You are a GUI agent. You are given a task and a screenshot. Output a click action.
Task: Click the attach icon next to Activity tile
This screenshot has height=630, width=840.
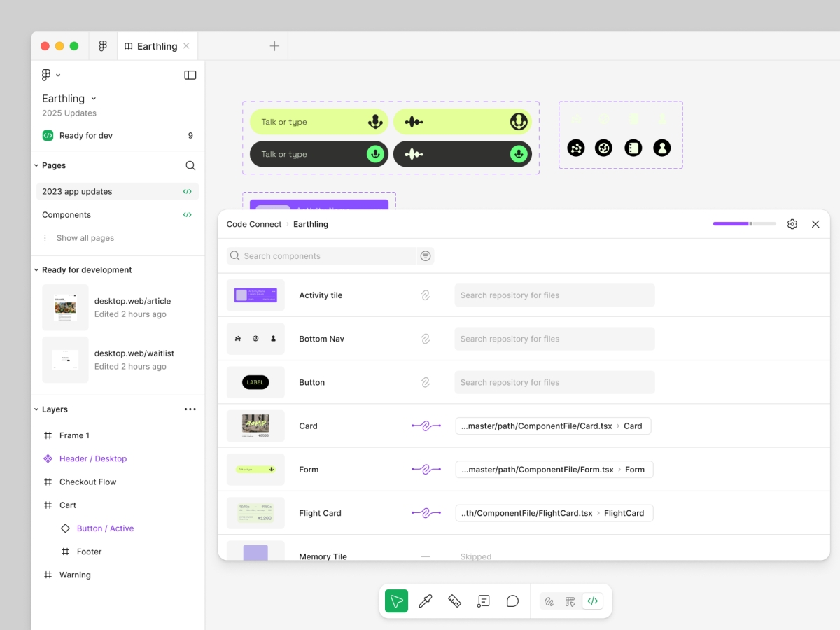coord(426,295)
